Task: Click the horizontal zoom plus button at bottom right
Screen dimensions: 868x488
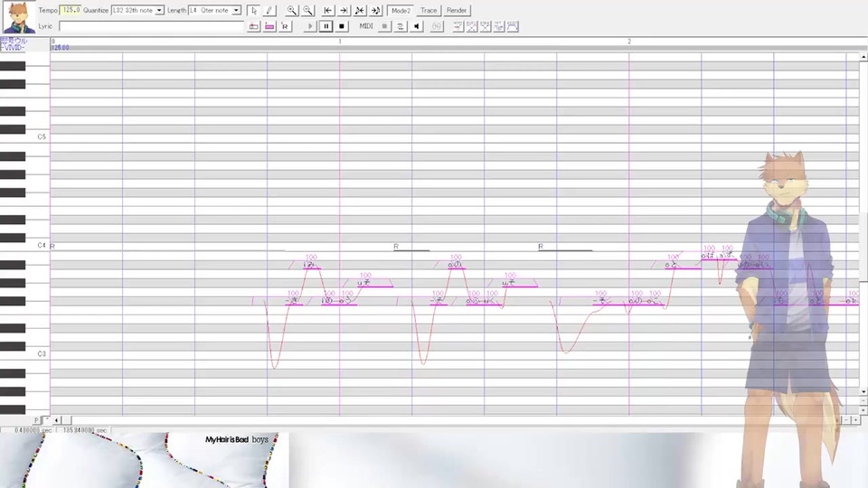Action: 856,420
